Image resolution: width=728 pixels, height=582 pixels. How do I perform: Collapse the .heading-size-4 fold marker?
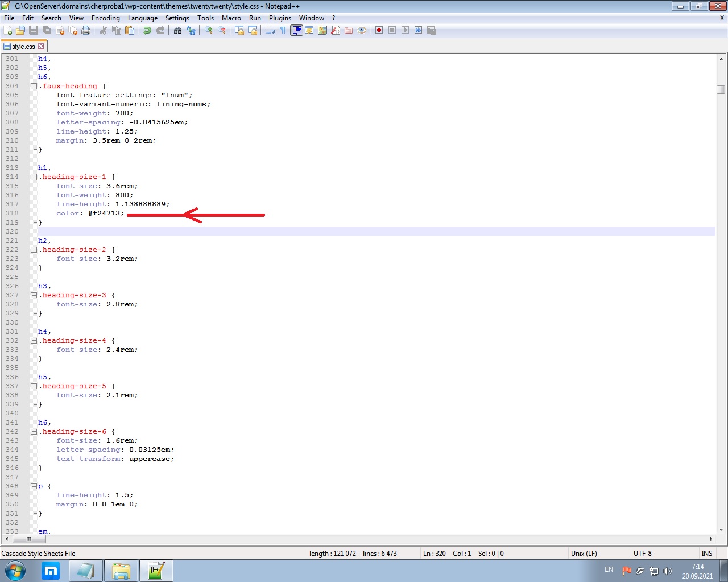pyautogui.click(x=34, y=341)
